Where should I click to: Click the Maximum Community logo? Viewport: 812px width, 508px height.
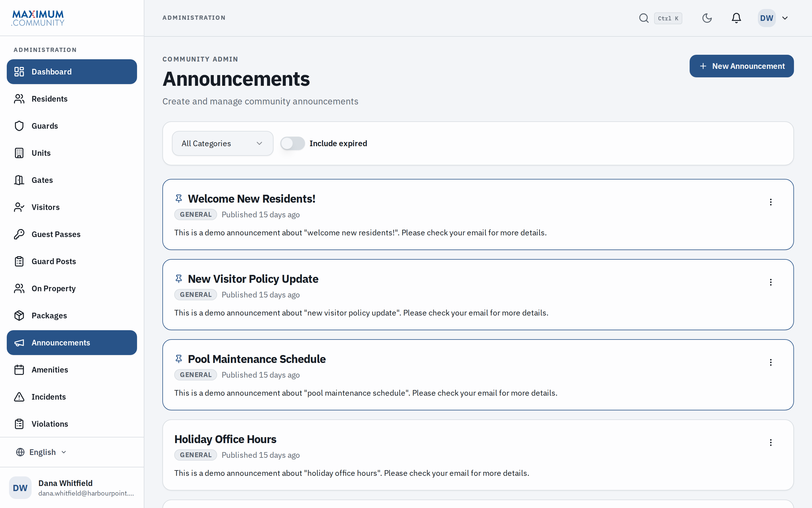click(38, 18)
